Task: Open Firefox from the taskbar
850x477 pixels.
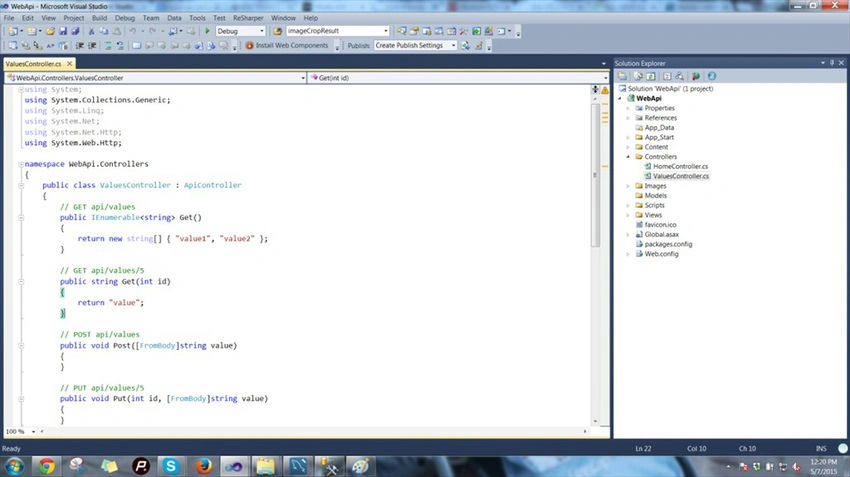Action: click(203, 466)
